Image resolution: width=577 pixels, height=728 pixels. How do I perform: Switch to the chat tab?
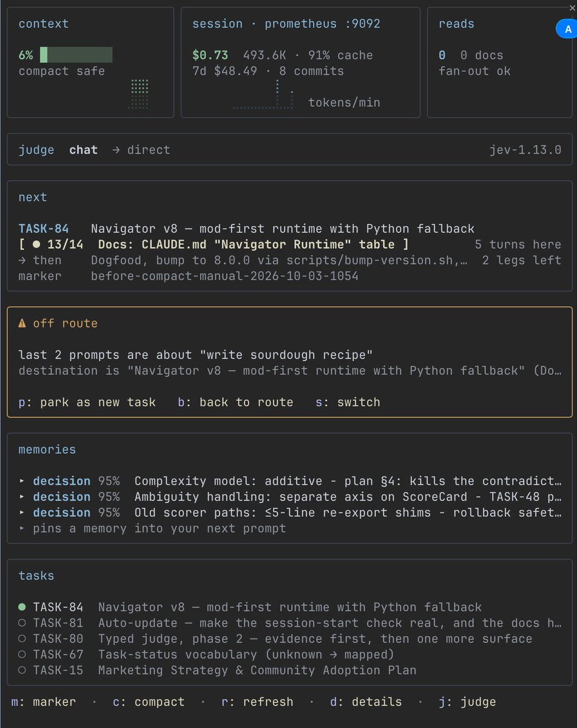83,150
